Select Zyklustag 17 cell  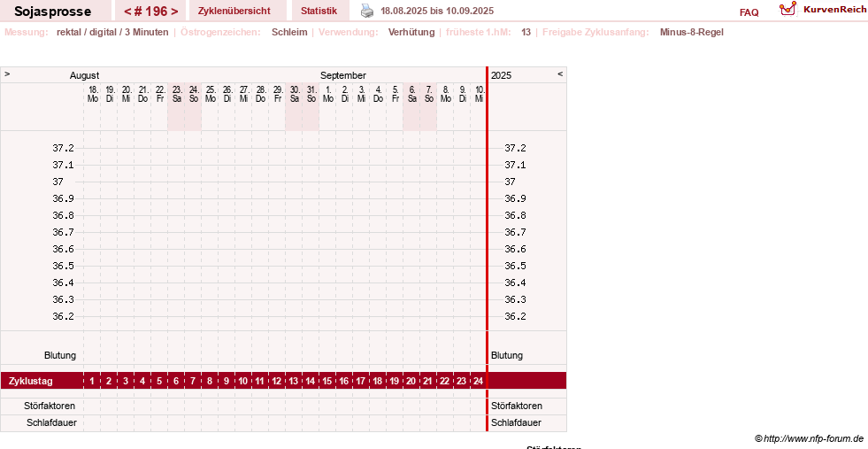coord(360,381)
